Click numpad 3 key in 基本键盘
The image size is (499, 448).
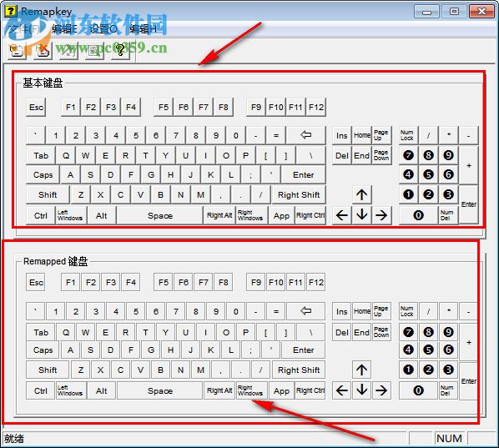(448, 194)
